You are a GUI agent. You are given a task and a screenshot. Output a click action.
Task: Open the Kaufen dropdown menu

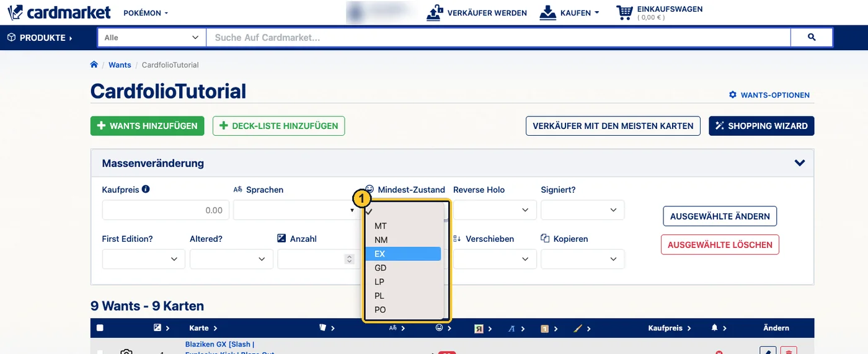pos(579,12)
